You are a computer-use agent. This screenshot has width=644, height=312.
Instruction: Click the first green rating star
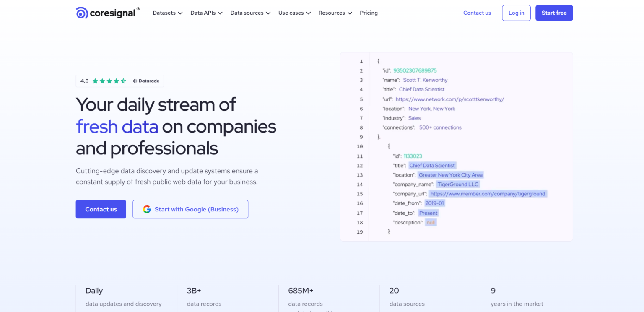[95, 81]
